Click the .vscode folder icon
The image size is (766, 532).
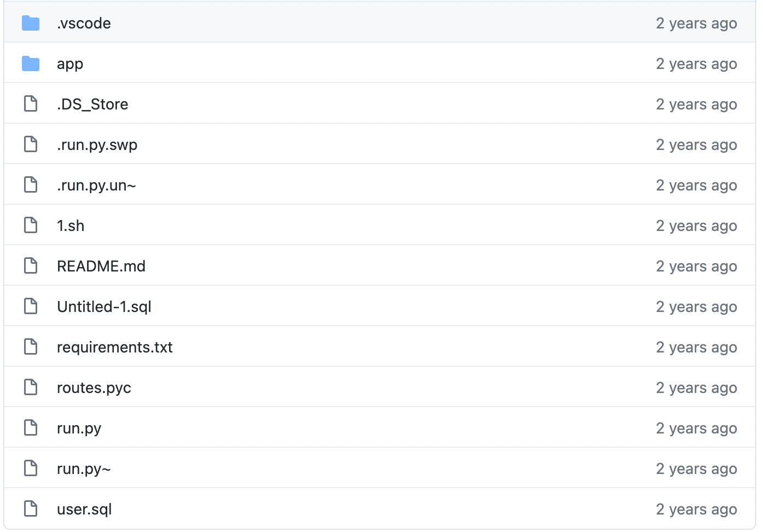31,23
